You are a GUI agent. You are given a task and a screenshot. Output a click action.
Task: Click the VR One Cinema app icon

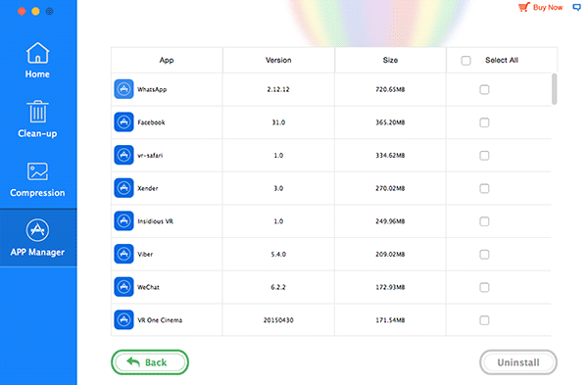[x=123, y=320]
